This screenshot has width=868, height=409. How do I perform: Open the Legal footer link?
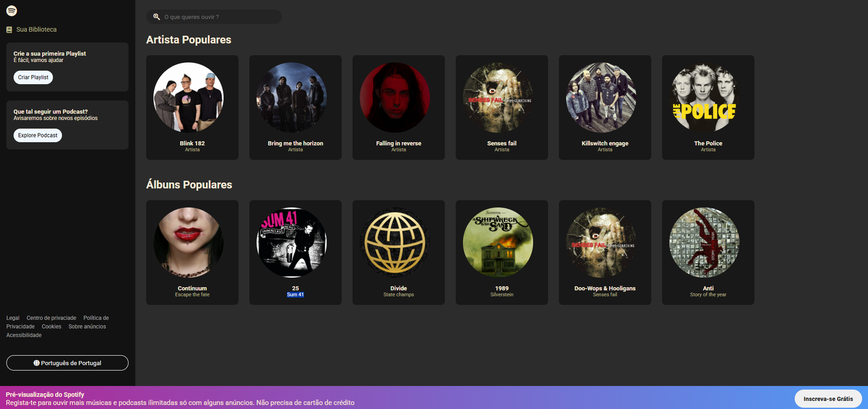click(12, 318)
